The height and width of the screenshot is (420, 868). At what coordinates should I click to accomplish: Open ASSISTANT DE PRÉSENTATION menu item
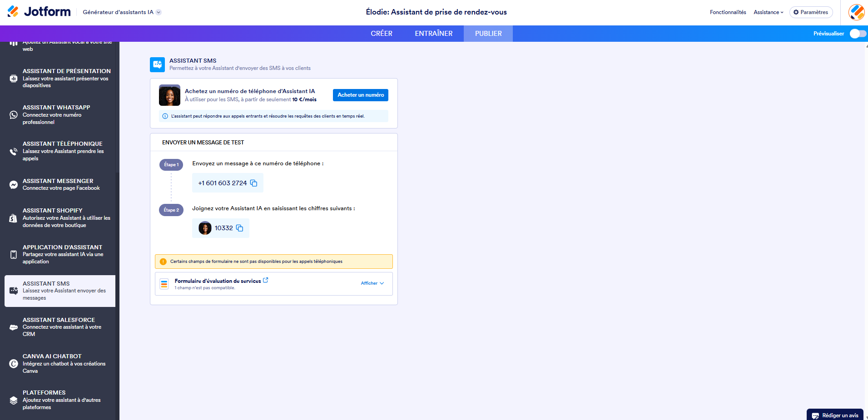click(60, 78)
